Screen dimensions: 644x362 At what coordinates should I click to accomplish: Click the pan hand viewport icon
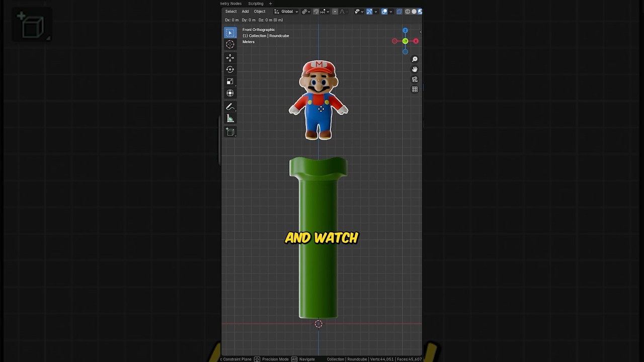[415, 69]
